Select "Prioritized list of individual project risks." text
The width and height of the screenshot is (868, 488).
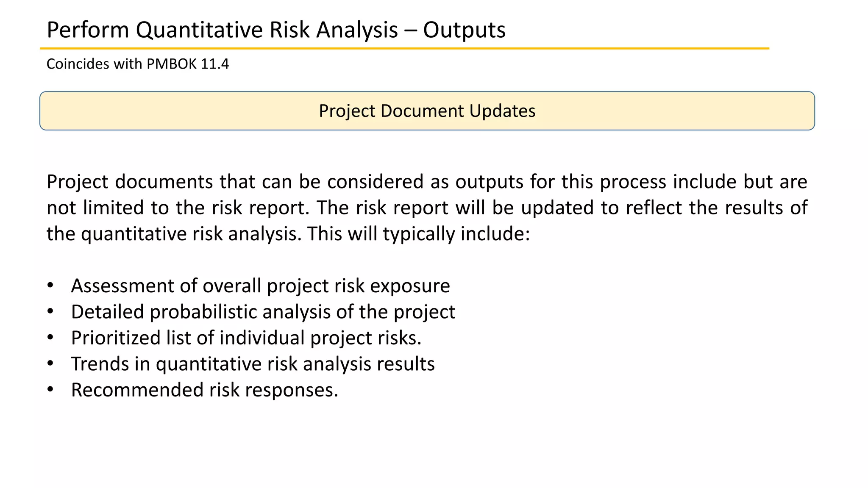pyautogui.click(x=246, y=338)
